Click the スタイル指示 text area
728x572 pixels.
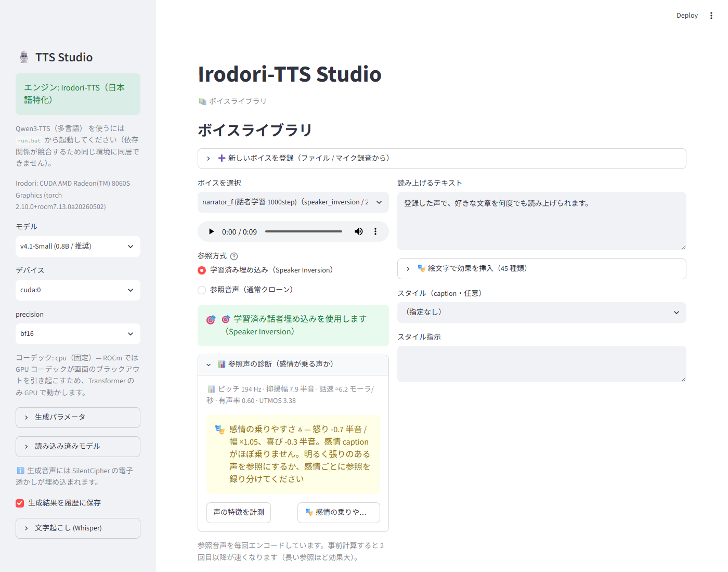(542, 364)
